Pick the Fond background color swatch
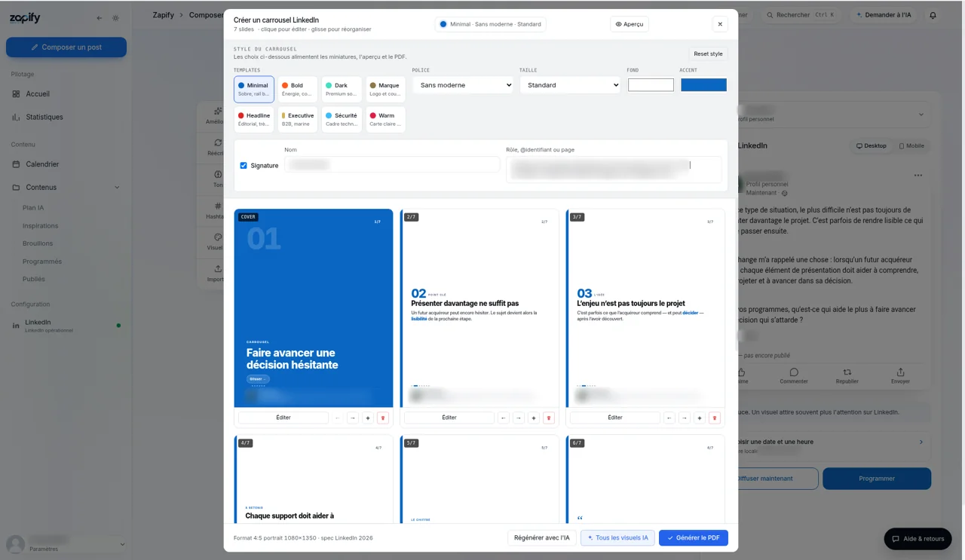Screen dimensions: 965x560 651,85
